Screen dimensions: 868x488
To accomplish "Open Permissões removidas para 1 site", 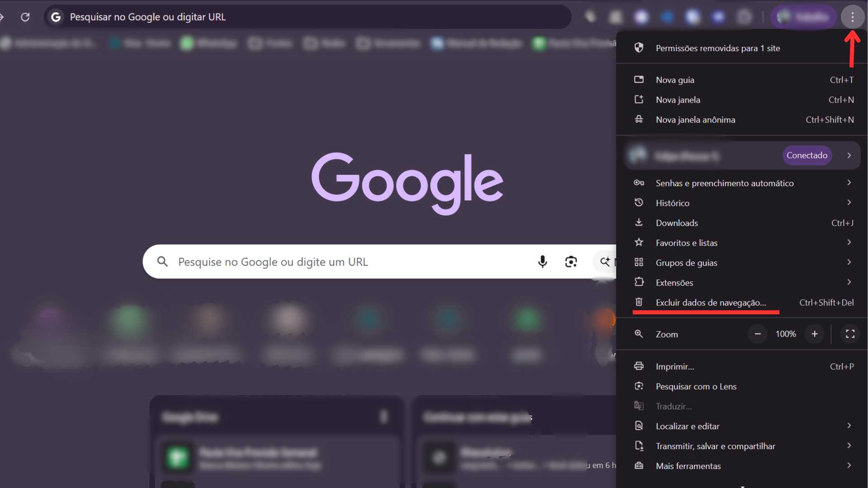I will point(742,48).
